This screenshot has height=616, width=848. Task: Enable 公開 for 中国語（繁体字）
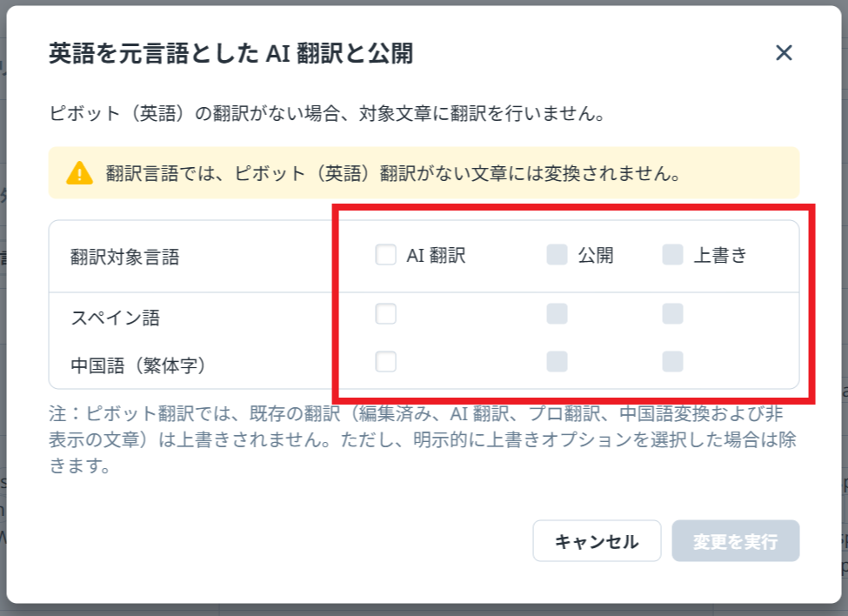click(x=556, y=363)
